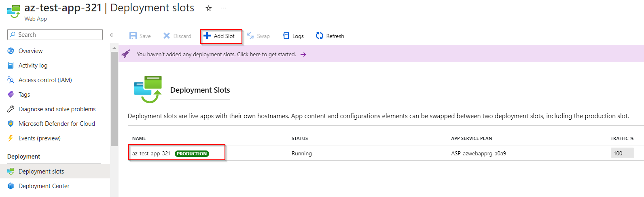Click the Discard toolbar button
Viewport: 644px width, 197px height.
[x=177, y=36]
